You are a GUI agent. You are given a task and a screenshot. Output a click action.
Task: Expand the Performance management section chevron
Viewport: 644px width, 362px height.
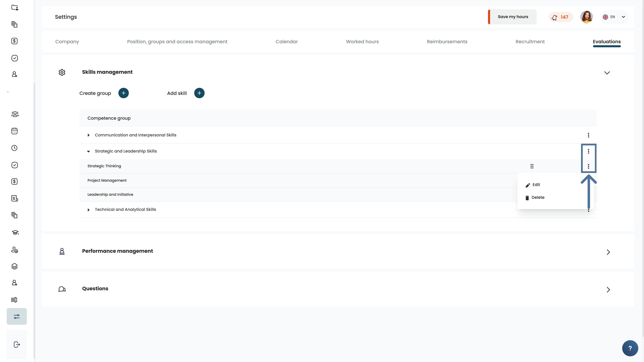tap(608, 252)
